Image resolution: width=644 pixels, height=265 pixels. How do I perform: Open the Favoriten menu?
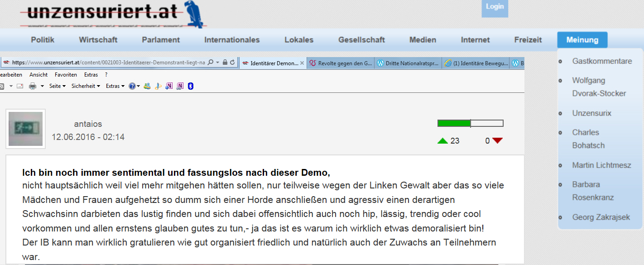pos(66,75)
